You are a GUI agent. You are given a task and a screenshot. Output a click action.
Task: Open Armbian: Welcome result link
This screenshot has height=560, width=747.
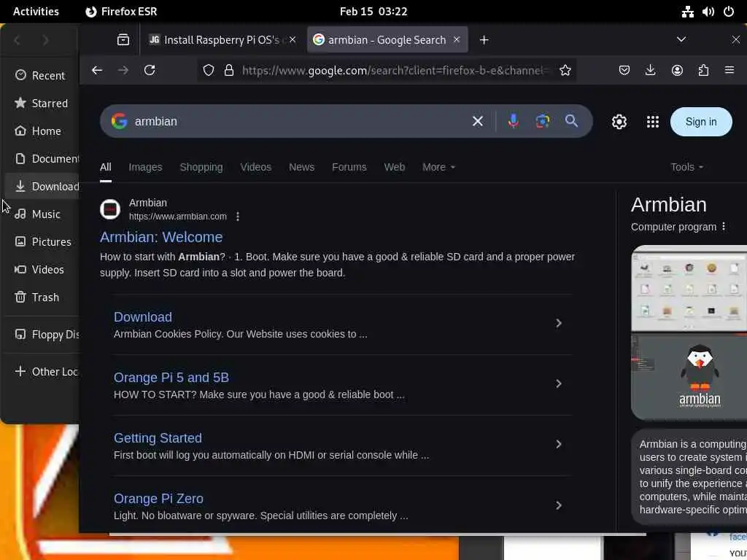(161, 237)
